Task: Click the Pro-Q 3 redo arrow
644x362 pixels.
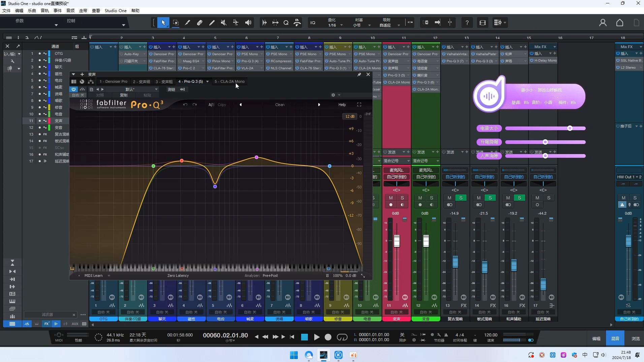Action: click(x=195, y=105)
